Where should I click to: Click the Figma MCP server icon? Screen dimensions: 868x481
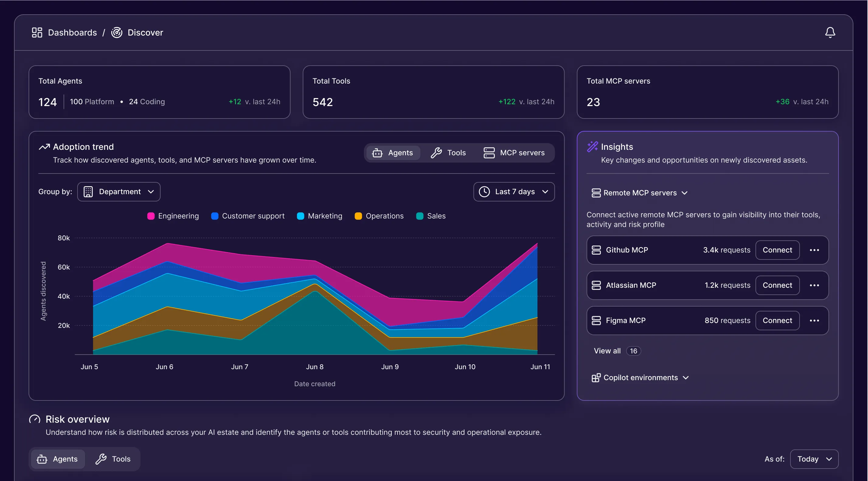pyautogui.click(x=596, y=321)
